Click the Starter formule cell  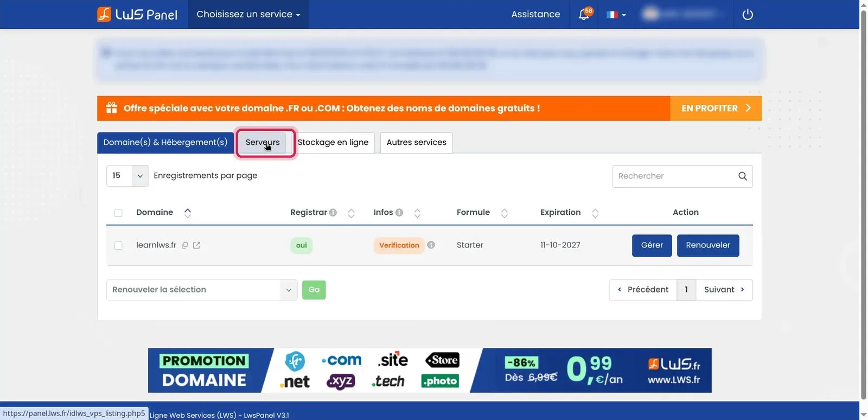470,245
